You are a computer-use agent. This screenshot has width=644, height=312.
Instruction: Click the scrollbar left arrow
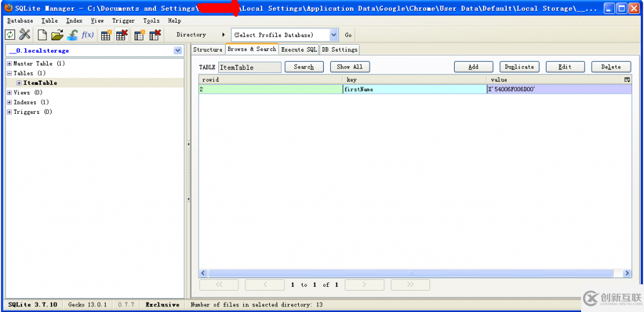(203, 273)
